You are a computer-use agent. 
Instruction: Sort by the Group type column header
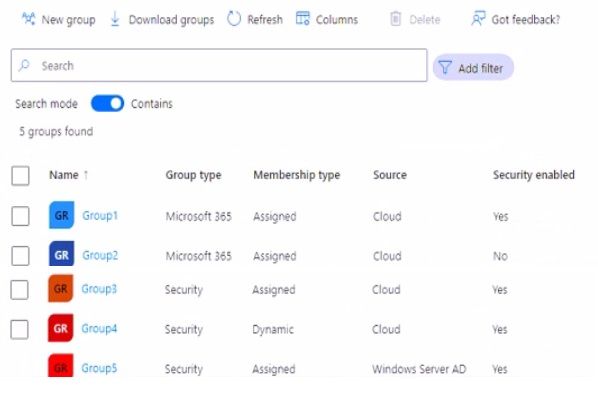[193, 175]
